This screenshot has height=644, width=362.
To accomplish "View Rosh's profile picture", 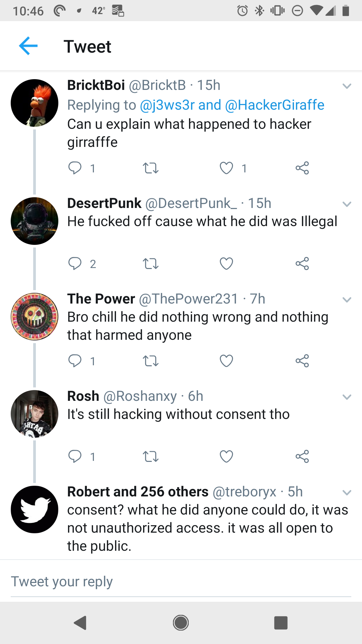I will 35,414.
